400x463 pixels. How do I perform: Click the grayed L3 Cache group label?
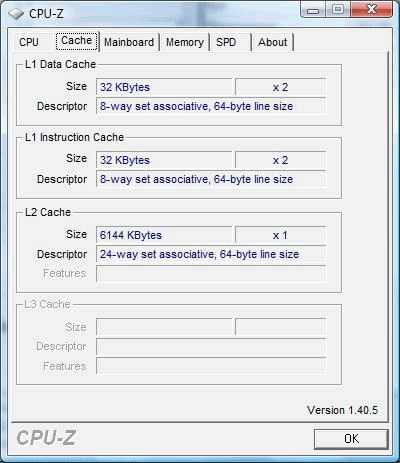coord(47,304)
